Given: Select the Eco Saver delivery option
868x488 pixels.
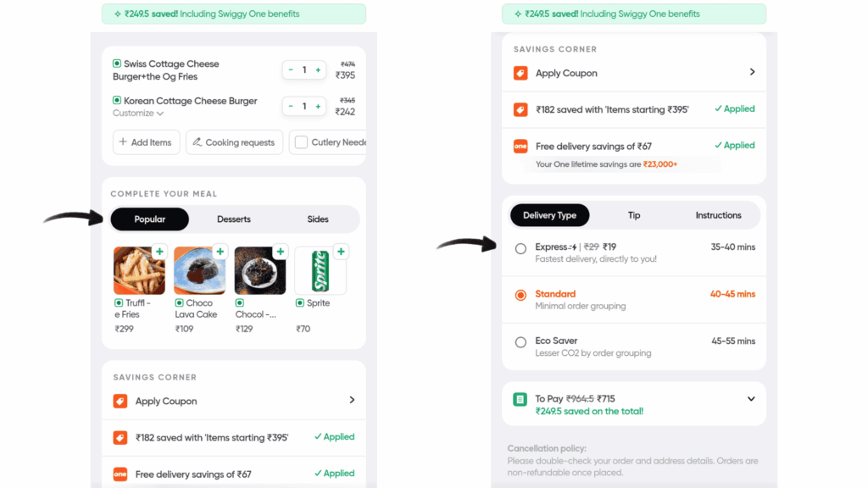Looking at the screenshot, I should point(522,342).
